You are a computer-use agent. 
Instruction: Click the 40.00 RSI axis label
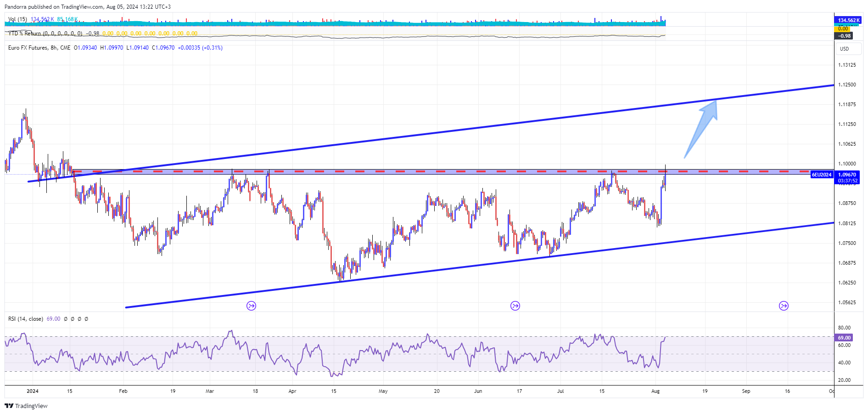[x=844, y=363]
